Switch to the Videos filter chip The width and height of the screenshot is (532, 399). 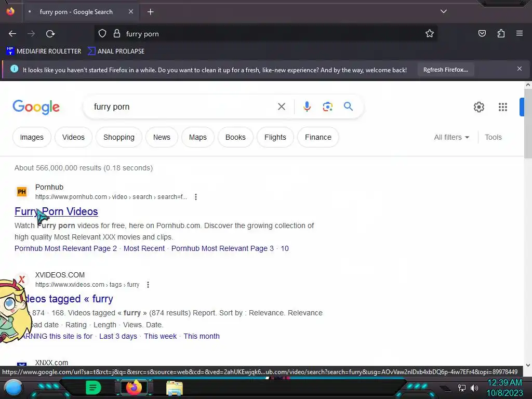(x=73, y=137)
